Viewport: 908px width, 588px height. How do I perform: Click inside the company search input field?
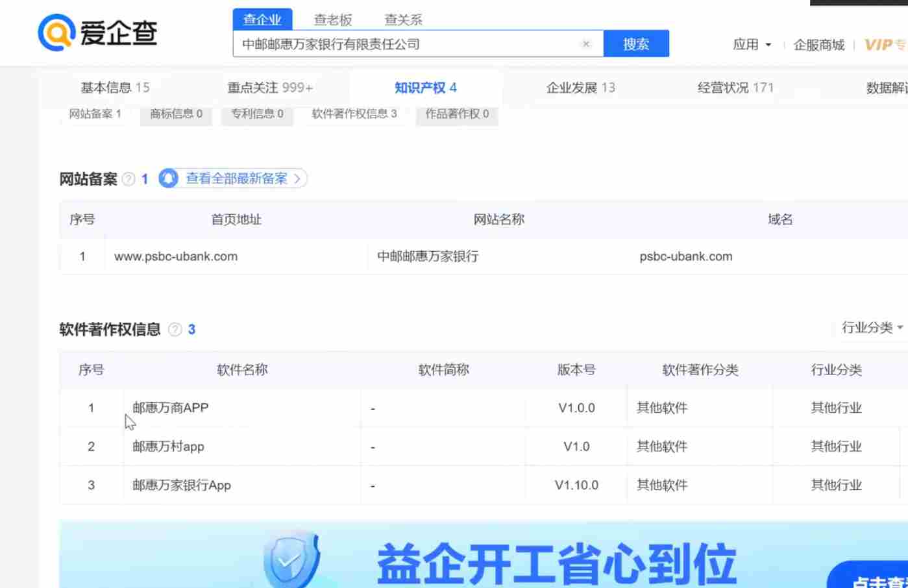[x=415, y=43]
